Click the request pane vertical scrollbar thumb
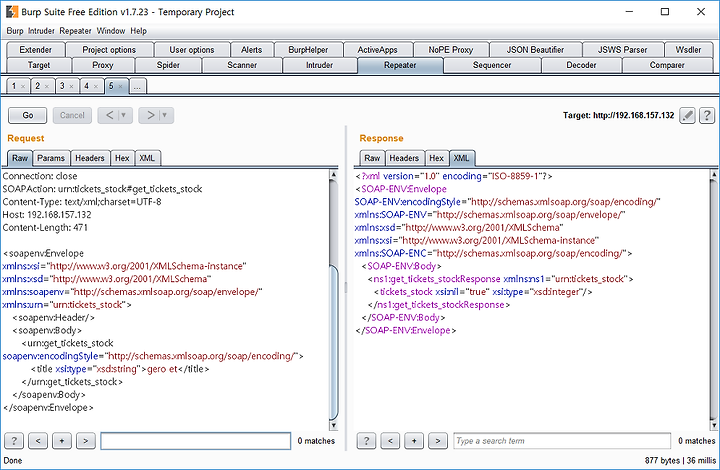720x470 pixels. point(334,341)
